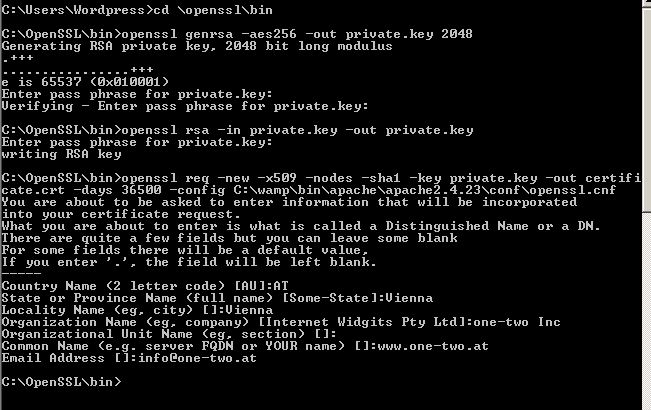Screen dimensions: 651x410
Task: Click the Common Name 'www.one-two.at' value
Action: pos(433,347)
